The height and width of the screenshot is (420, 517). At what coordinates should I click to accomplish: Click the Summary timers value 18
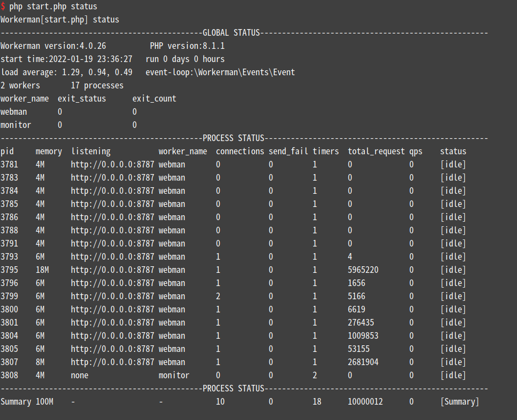[317, 402]
